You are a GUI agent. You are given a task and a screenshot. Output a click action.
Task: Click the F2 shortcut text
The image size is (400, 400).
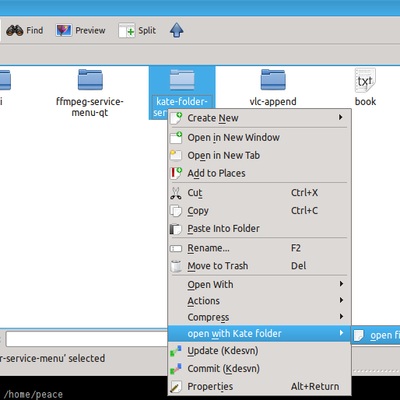[296, 248]
